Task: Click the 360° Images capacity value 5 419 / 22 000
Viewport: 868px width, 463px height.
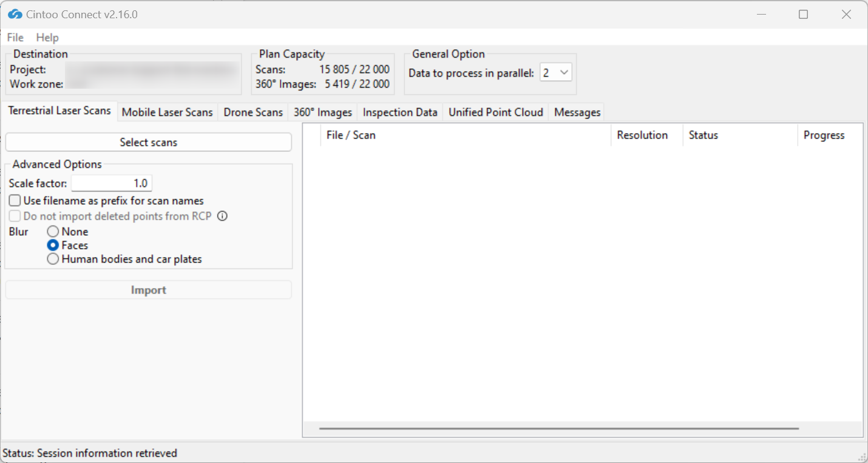Action: pyautogui.click(x=357, y=84)
